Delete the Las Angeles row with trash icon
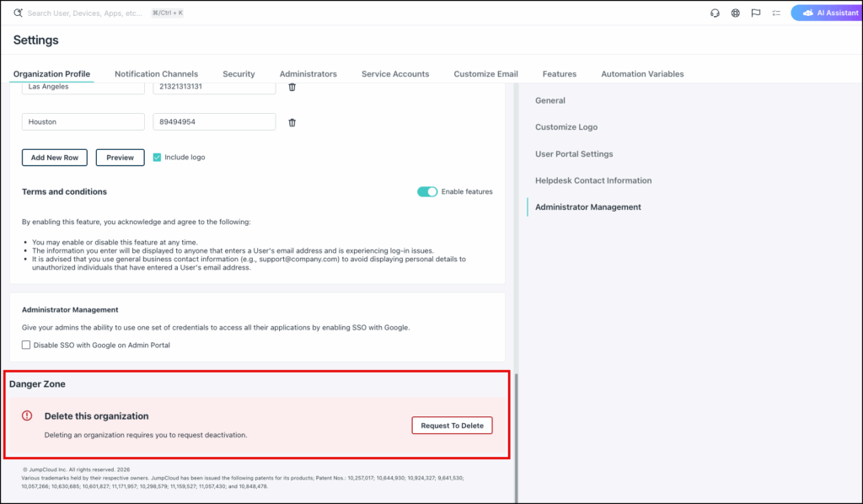863x504 pixels. (x=292, y=87)
